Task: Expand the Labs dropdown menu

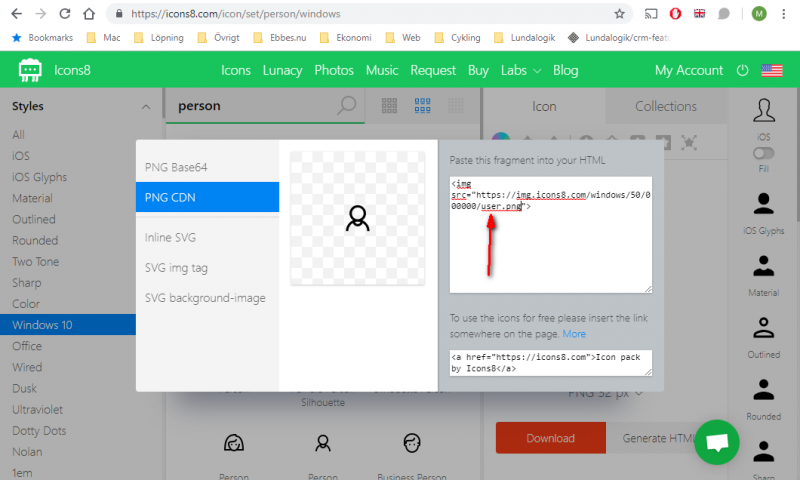Action: [x=520, y=70]
